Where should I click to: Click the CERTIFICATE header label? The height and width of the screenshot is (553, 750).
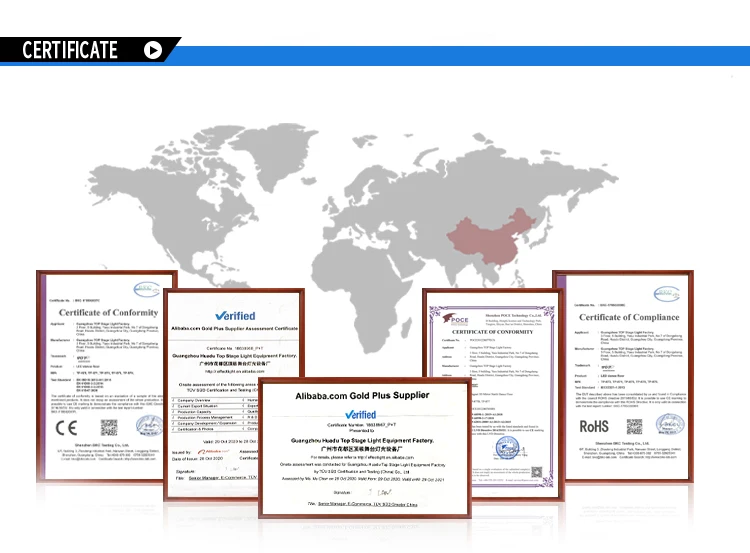[x=70, y=50]
